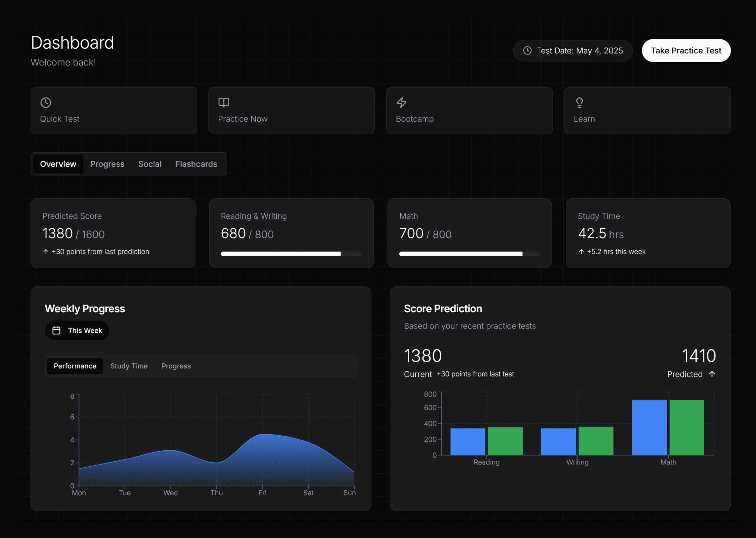Click the Study Time 42.5 hrs card
This screenshot has height=538, width=756.
(648, 233)
